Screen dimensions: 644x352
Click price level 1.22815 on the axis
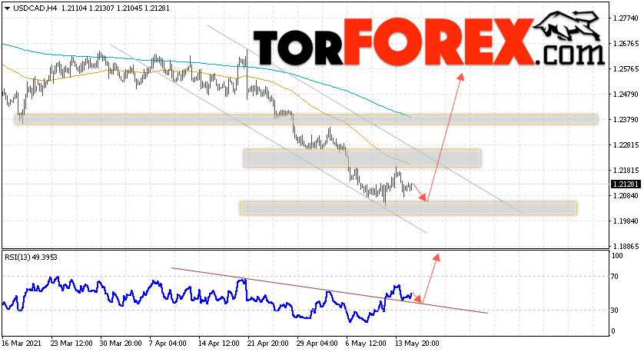(626, 145)
